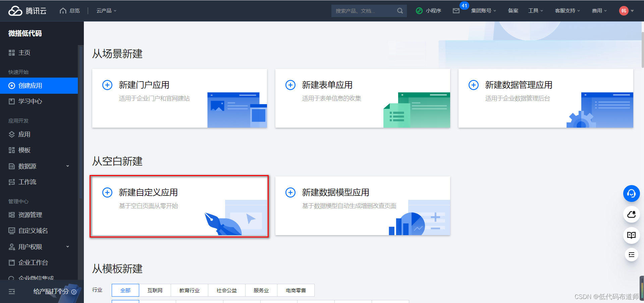
Task: Open the floating book documentation button
Action: point(632,235)
